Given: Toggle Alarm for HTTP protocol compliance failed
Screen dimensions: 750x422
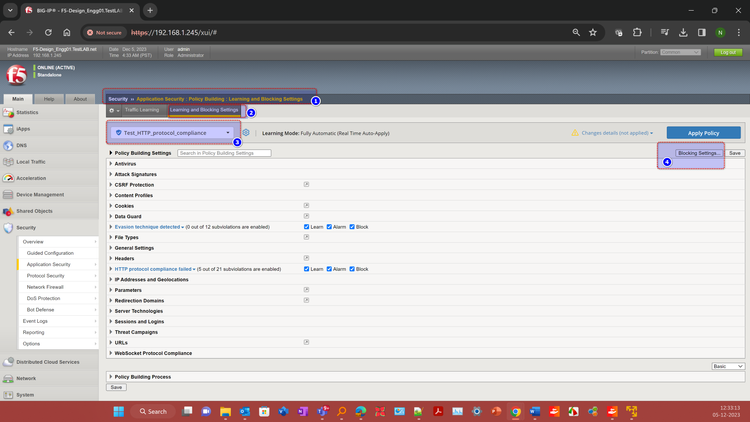Looking at the screenshot, I should pyautogui.click(x=329, y=269).
